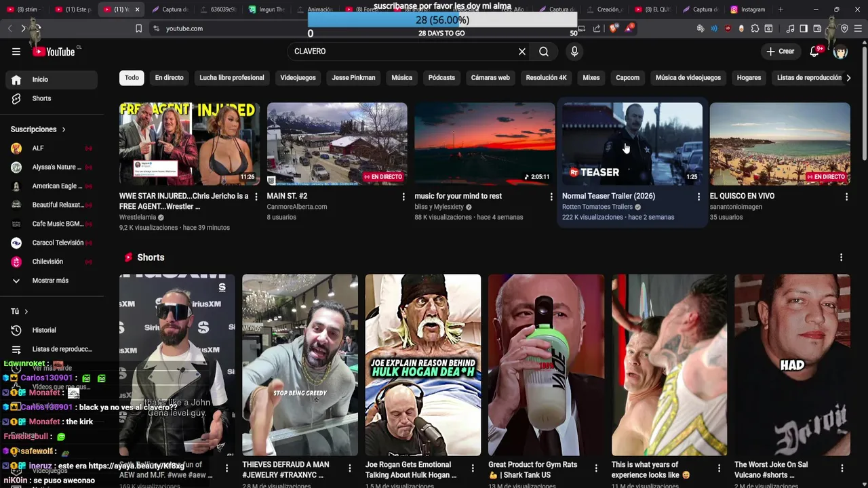Open the Brave Rewards triangle icon
This screenshot has width=868, height=488.
tap(630, 28)
